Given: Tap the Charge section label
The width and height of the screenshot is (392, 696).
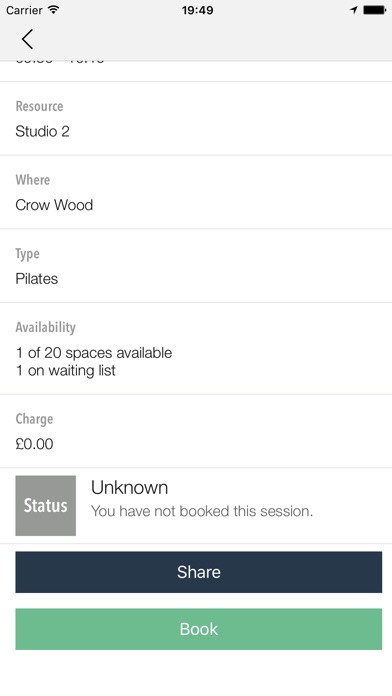Looking at the screenshot, I should pos(34,419).
